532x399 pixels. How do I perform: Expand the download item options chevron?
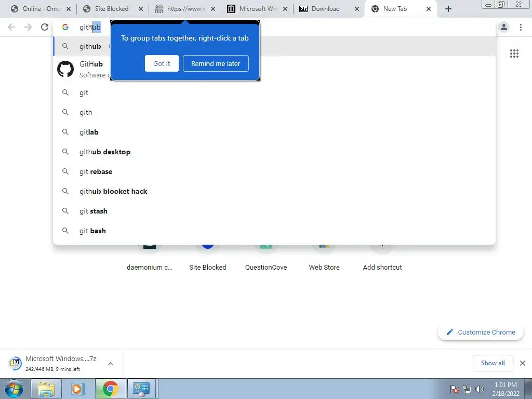(111, 363)
